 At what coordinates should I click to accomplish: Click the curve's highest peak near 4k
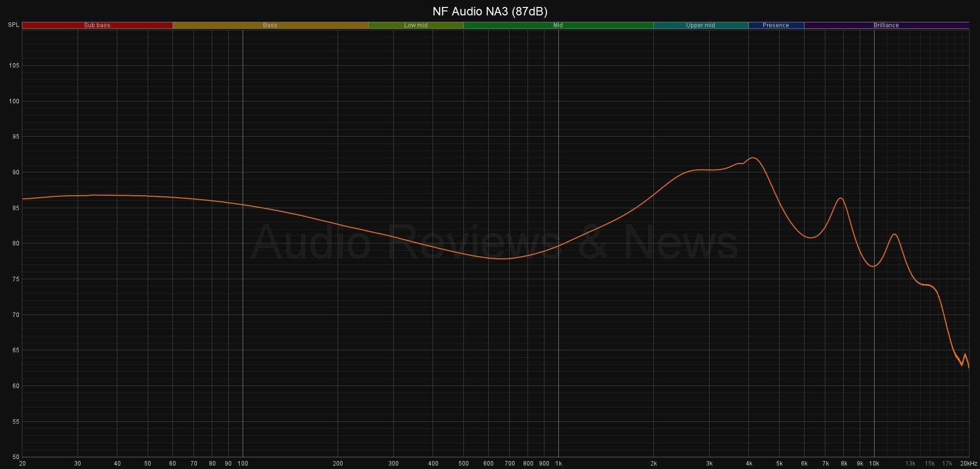click(x=753, y=158)
